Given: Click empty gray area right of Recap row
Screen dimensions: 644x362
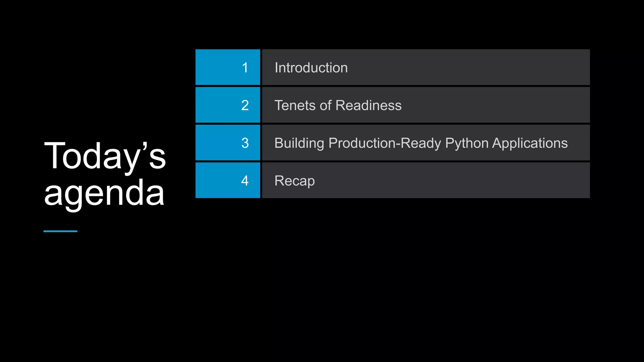Looking at the screenshot, I should (x=456, y=180).
